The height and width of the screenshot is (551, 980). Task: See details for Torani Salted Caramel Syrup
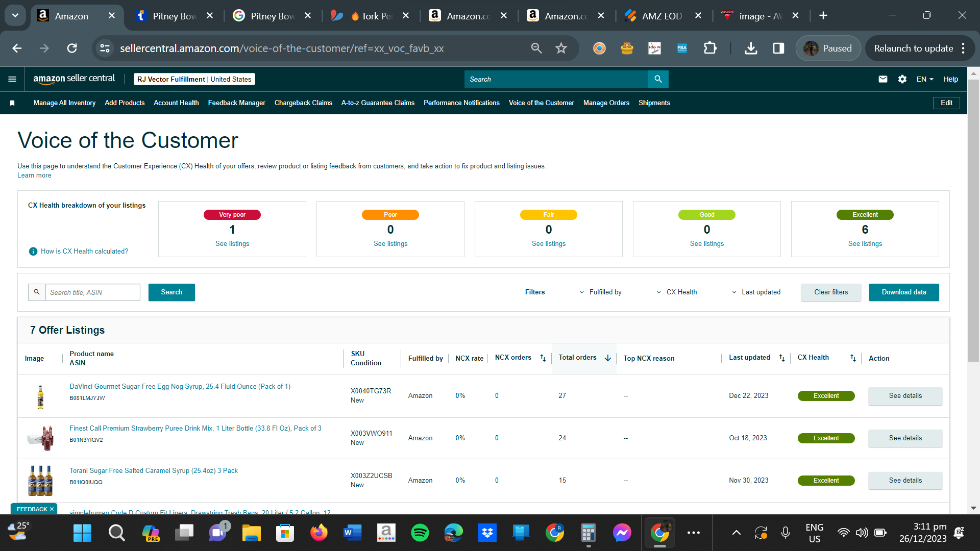[x=905, y=481]
